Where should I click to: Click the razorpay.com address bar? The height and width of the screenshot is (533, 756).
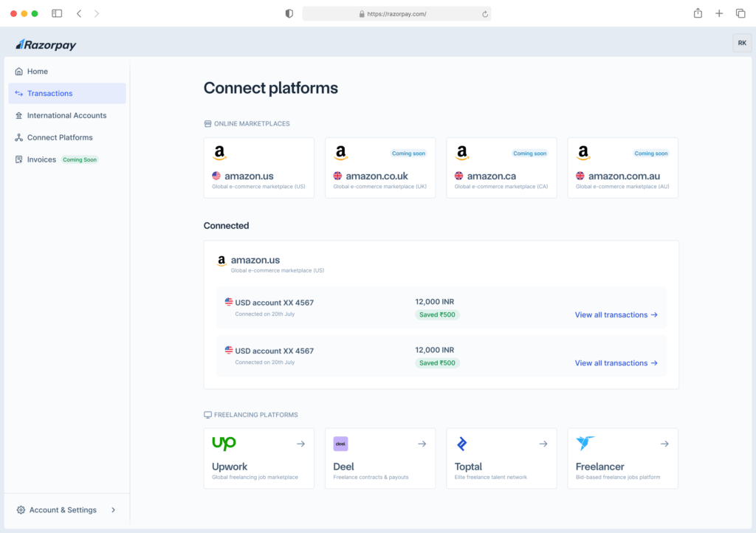396,14
